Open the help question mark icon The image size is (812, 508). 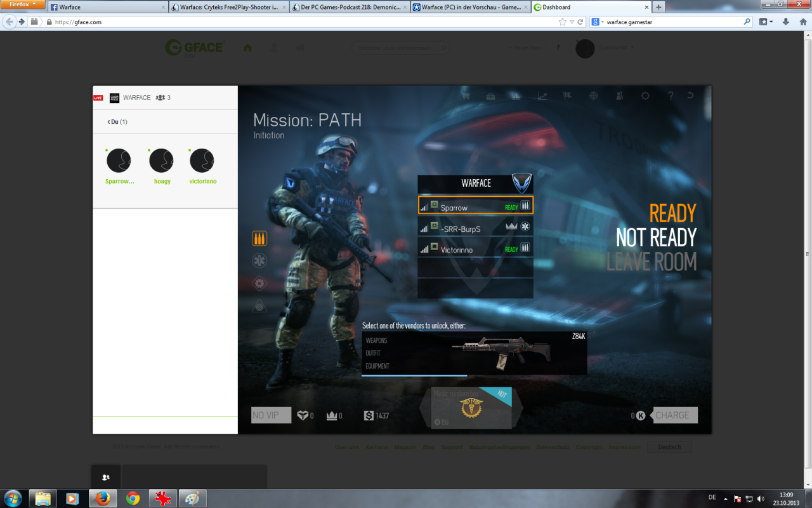click(x=671, y=97)
